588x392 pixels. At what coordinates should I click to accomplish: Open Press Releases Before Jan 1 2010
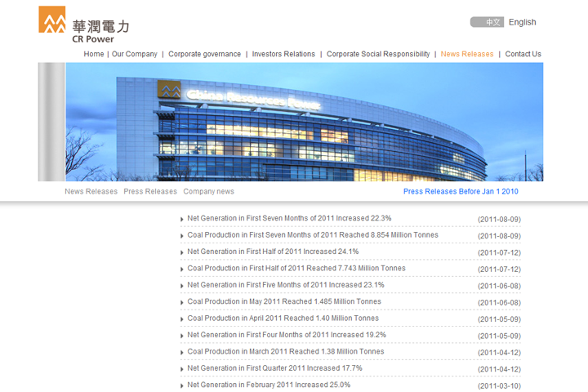(x=461, y=191)
